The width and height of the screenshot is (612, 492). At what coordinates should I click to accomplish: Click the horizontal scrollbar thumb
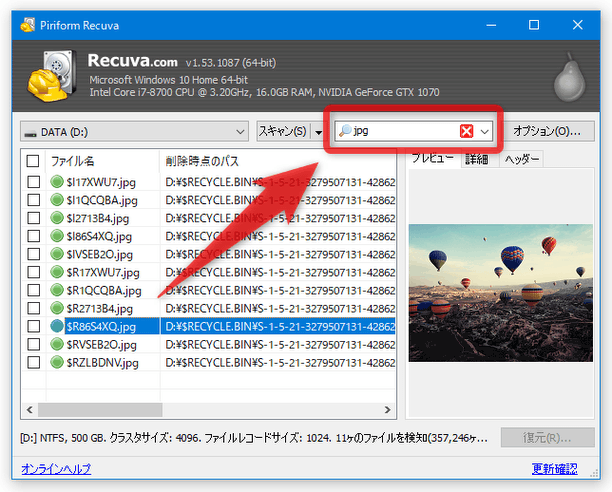[100, 410]
